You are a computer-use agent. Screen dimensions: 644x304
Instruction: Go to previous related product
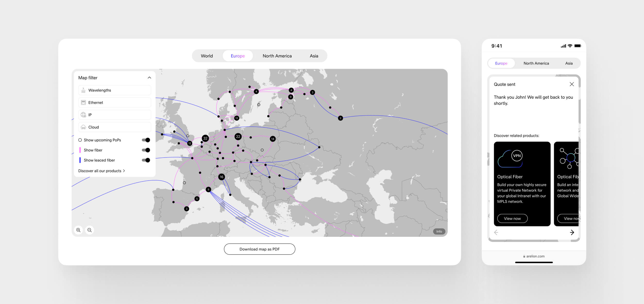[x=496, y=232]
